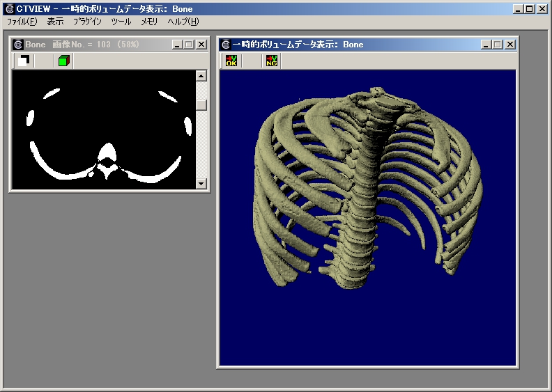Click the NG volume reject icon
The height and width of the screenshot is (392, 552).
(271, 61)
